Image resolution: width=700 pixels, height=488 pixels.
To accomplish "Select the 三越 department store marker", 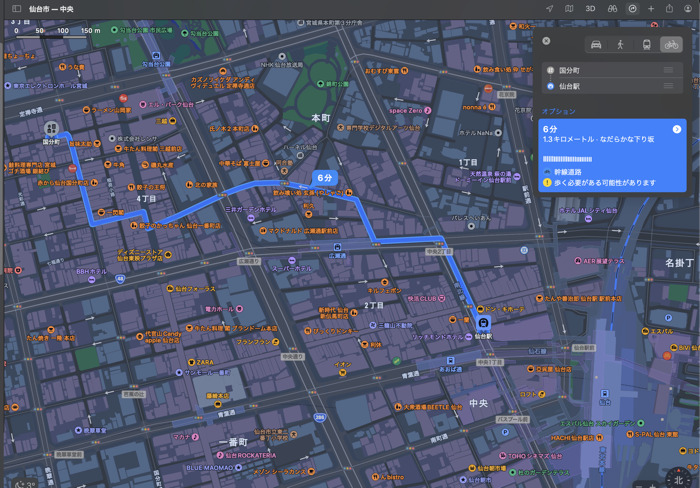I will 172,121.
